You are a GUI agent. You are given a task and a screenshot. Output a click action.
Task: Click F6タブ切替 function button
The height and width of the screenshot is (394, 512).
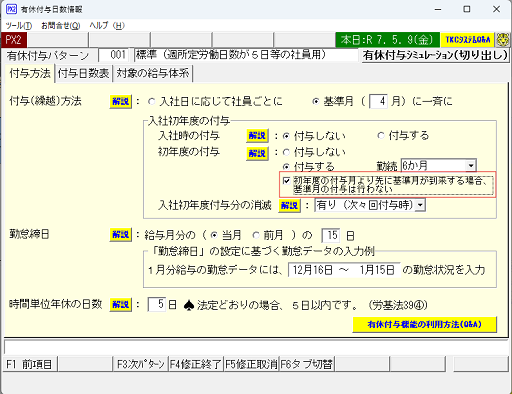pyautogui.click(x=307, y=364)
